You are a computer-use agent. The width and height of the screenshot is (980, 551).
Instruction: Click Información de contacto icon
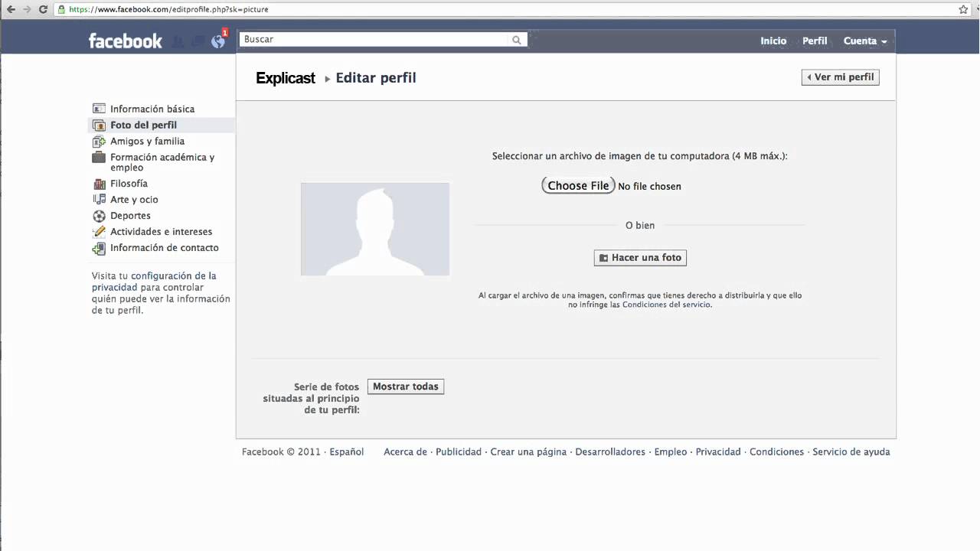tap(99, 248)
